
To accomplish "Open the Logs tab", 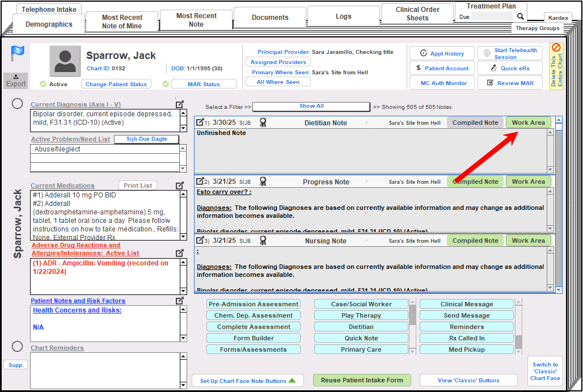I will 343,17.
